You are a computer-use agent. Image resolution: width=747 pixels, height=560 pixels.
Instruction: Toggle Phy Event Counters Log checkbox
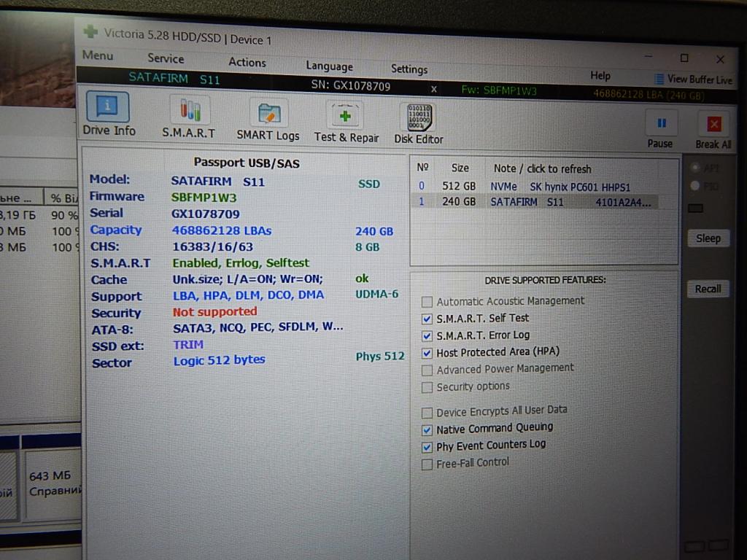427,447
